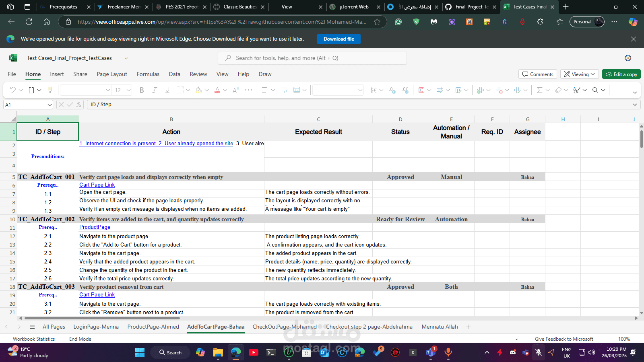Click the Insert Function fx icon

79,105
